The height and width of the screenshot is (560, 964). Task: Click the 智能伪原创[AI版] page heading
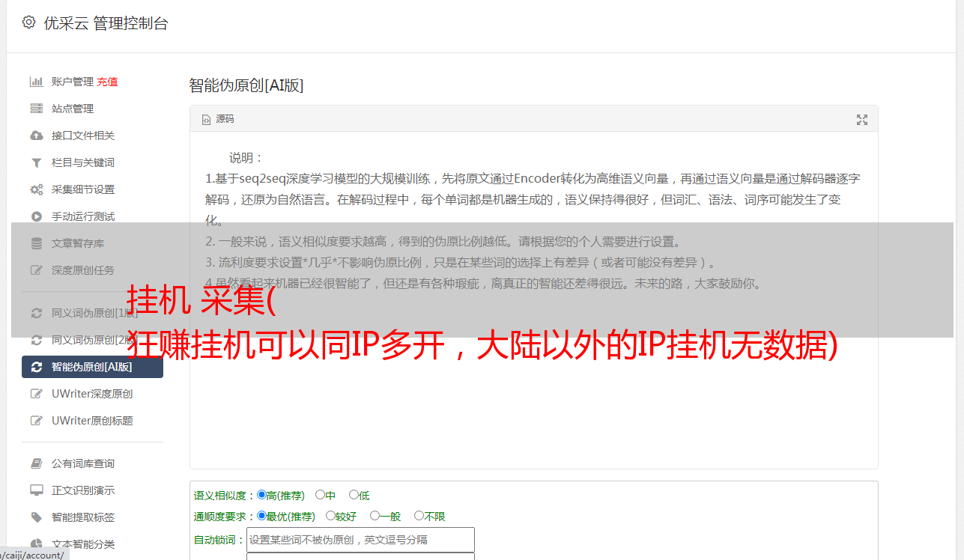[246, 85]
